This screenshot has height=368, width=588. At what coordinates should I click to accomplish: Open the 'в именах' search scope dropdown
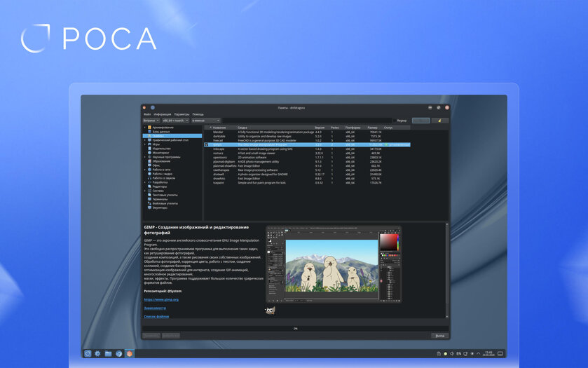click(x=205, y=121)
